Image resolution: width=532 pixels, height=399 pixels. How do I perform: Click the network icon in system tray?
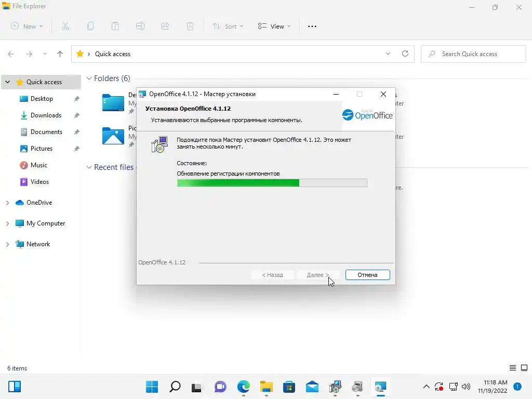click(453, 387)
